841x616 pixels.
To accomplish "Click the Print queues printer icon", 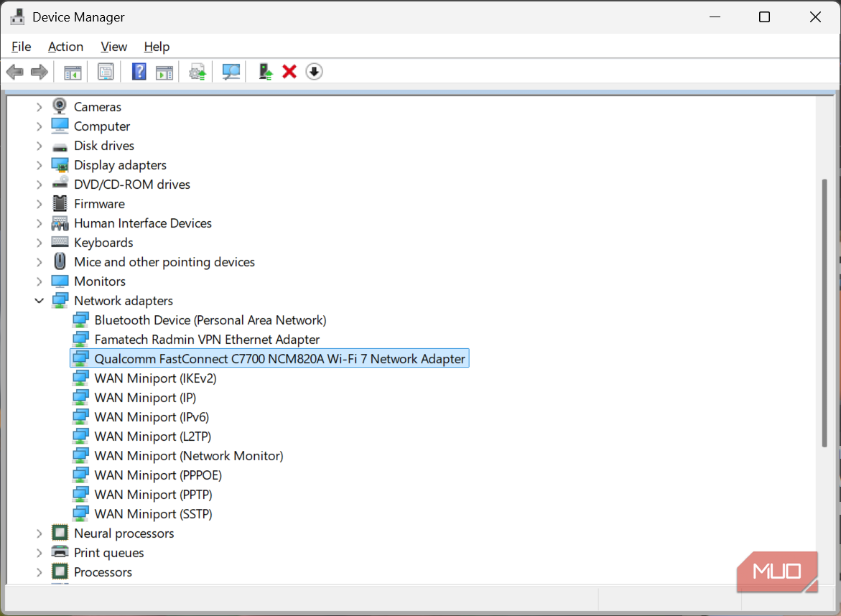I will [60, 552].
